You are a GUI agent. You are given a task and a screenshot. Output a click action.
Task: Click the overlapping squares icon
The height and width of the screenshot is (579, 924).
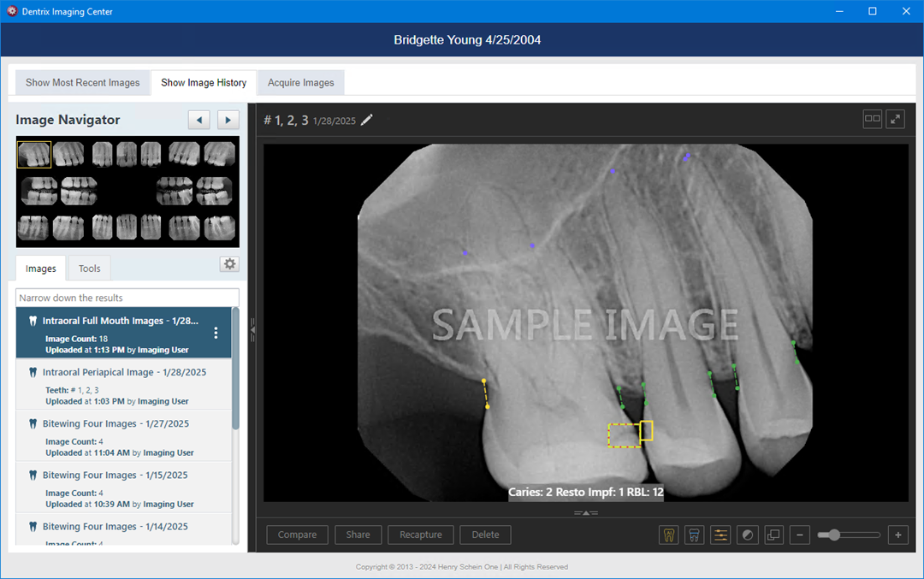coord(773,535)
